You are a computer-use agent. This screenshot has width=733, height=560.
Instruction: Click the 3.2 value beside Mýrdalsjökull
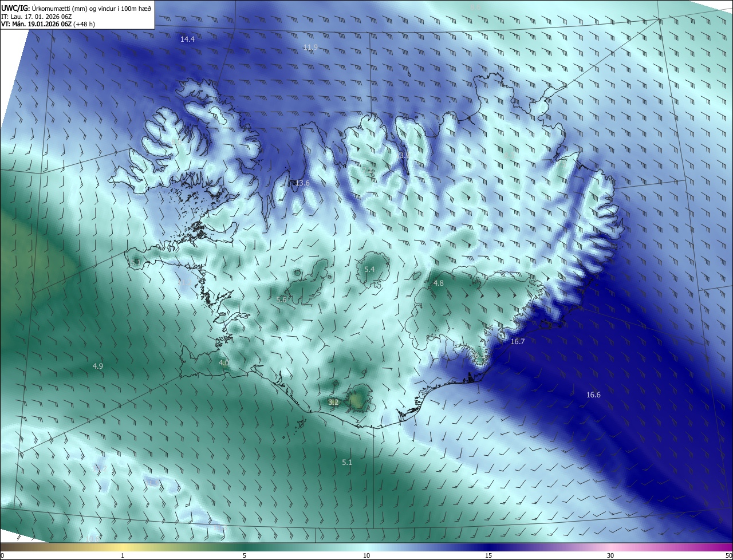tap(334, 402)
